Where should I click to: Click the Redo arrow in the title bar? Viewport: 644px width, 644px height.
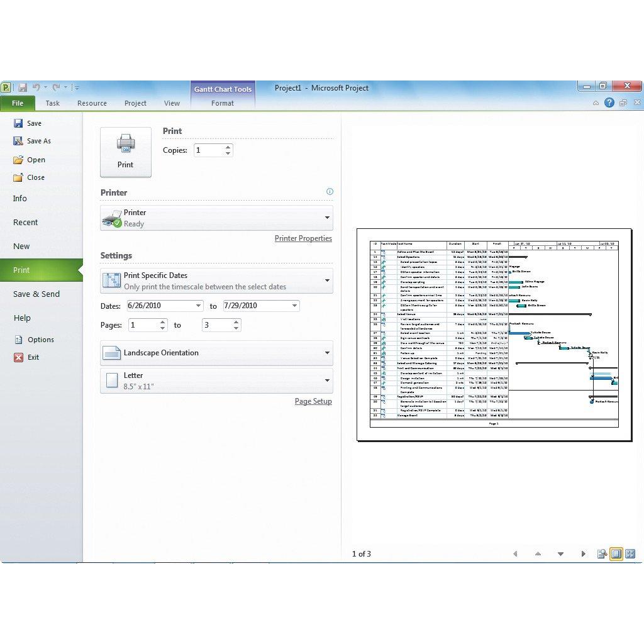pos(56,87)
